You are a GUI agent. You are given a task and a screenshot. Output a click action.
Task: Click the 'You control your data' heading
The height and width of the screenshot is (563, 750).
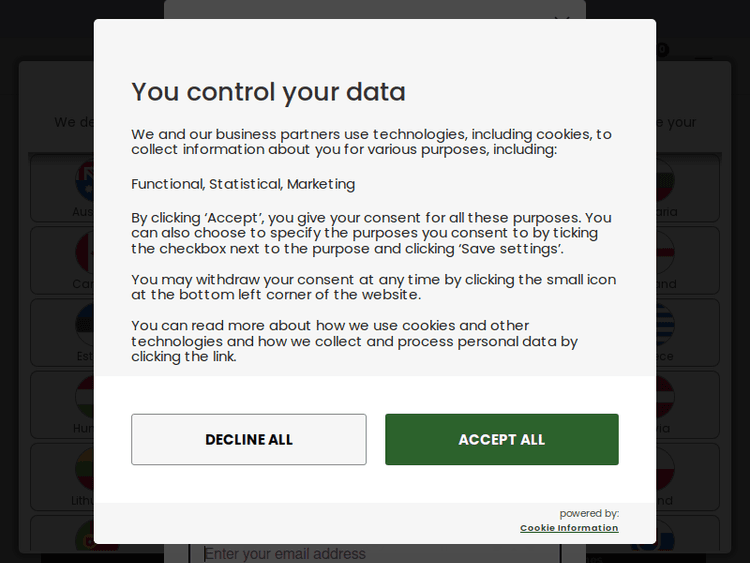pyautogui.click(x=268, y=92)
